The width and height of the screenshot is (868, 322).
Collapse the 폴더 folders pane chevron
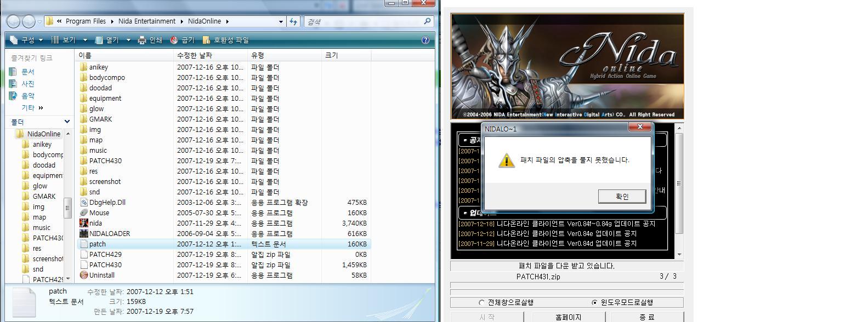tap(67, 122)
